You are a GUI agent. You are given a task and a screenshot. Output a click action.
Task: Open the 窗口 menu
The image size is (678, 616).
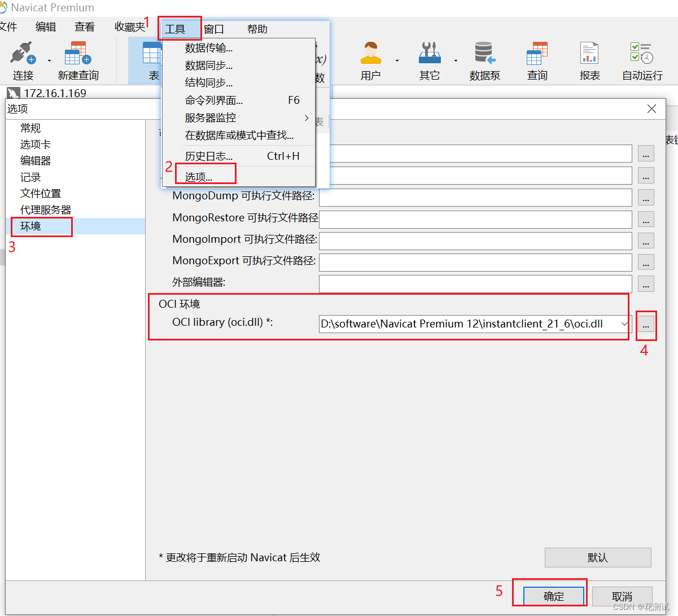(x=214, y=29)
